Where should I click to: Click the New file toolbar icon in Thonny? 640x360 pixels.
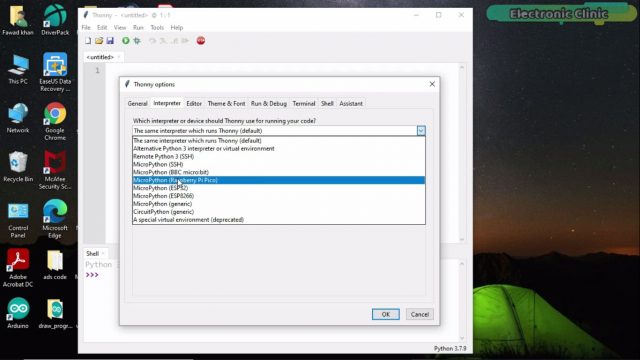(88, 41)
